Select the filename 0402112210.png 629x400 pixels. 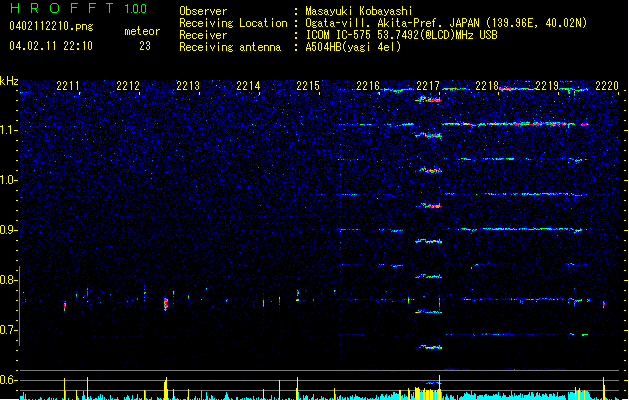51,26
